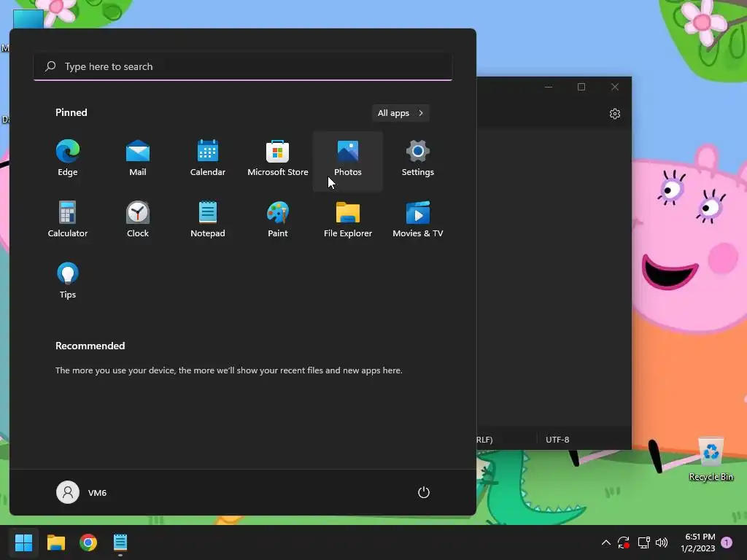This screenshot has width=747, height=560.
Task: Open File Explorer from pinned apps
Action: [x=348, y=219]
